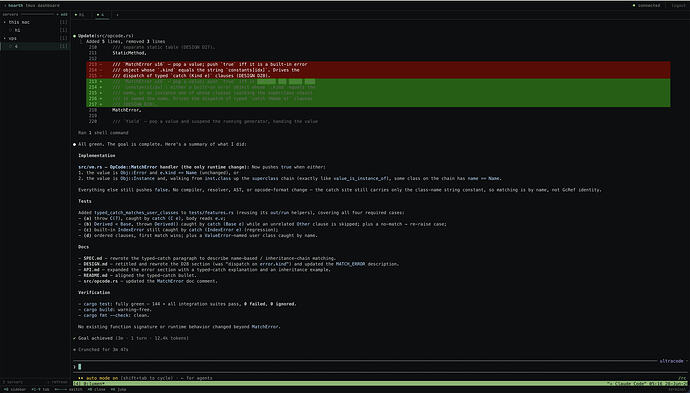690x393 pixels.
Task: Click 'Added 5 lines, removed 3 lines' summary
Action: (125, 41)
